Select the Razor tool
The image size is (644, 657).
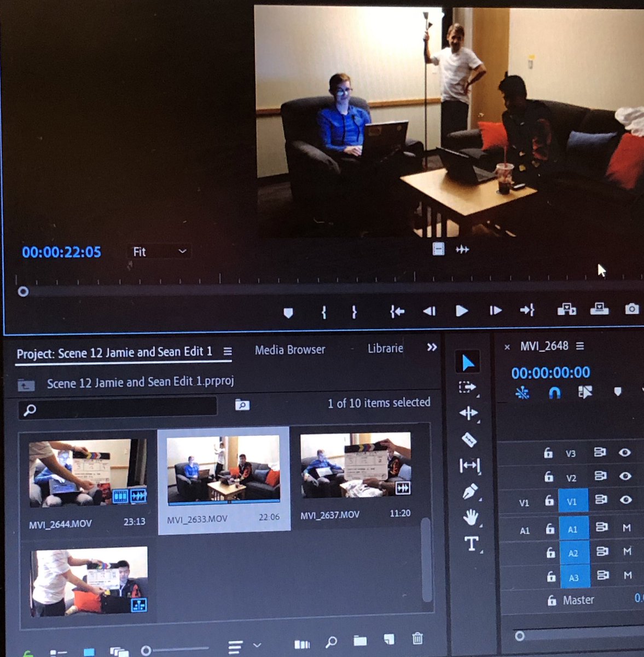coord(469,439)
